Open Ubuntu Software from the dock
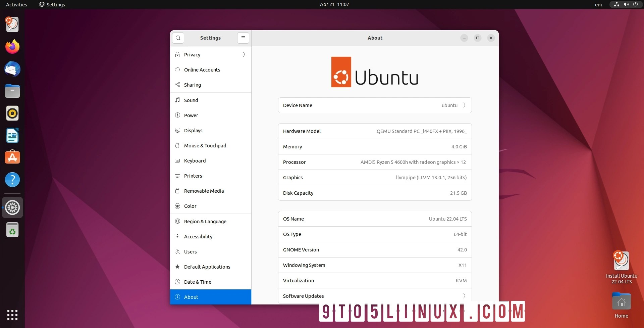This screenshot has height=328, width=644. pyautogui.click(x=12, y=157)
